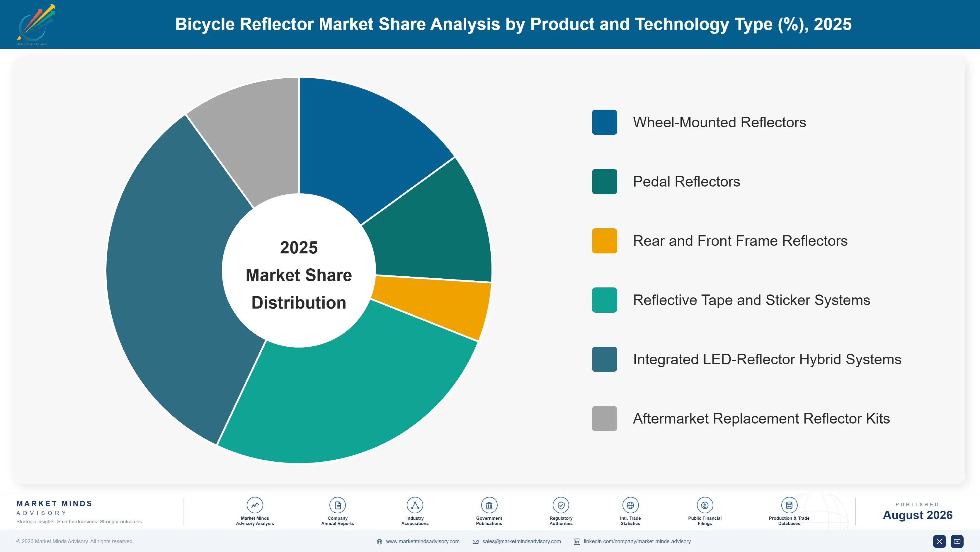Click the chart title heading text
This screenshot has width=980, height=552.
513,24
